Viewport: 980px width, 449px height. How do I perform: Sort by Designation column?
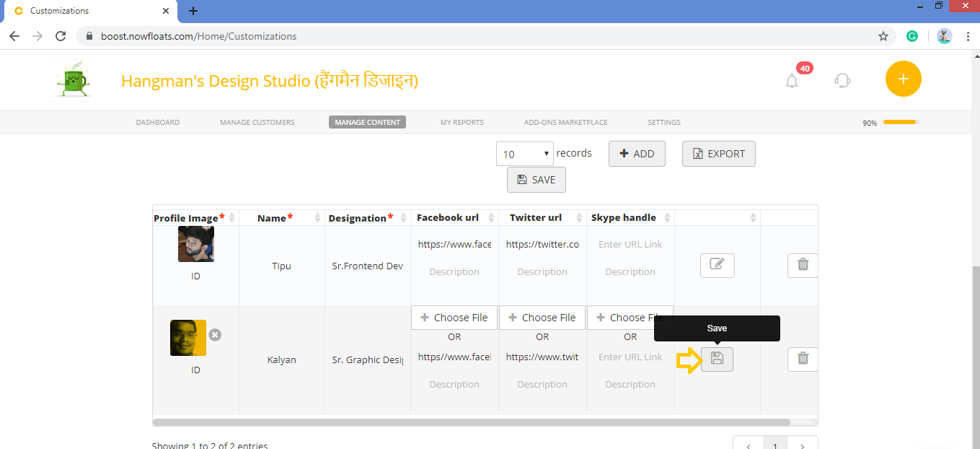pos(367,217)
